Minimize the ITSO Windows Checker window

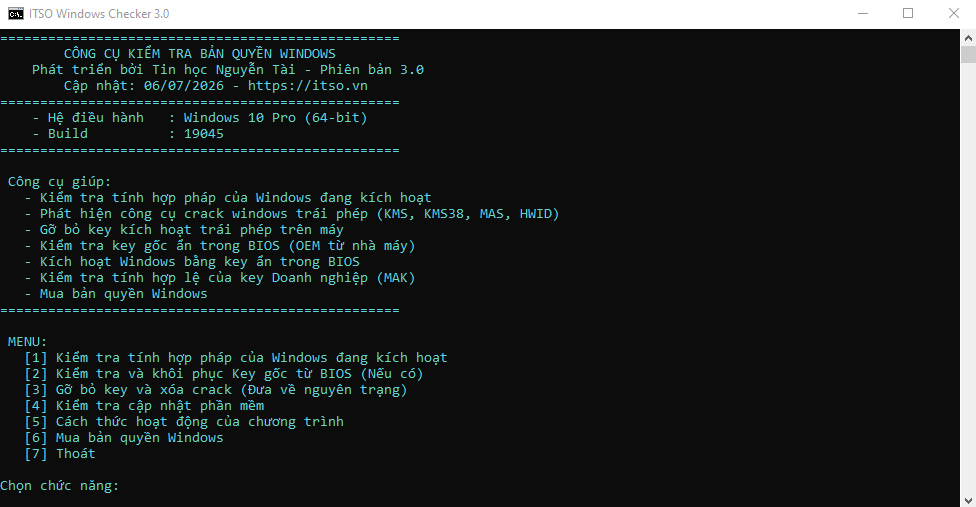pos(863,14)
